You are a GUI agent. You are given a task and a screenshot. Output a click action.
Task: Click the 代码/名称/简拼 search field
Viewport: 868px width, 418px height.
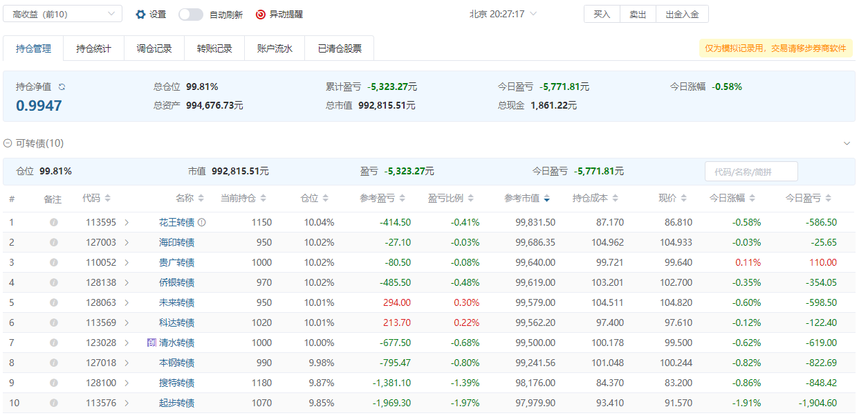[x=750, y=172]
